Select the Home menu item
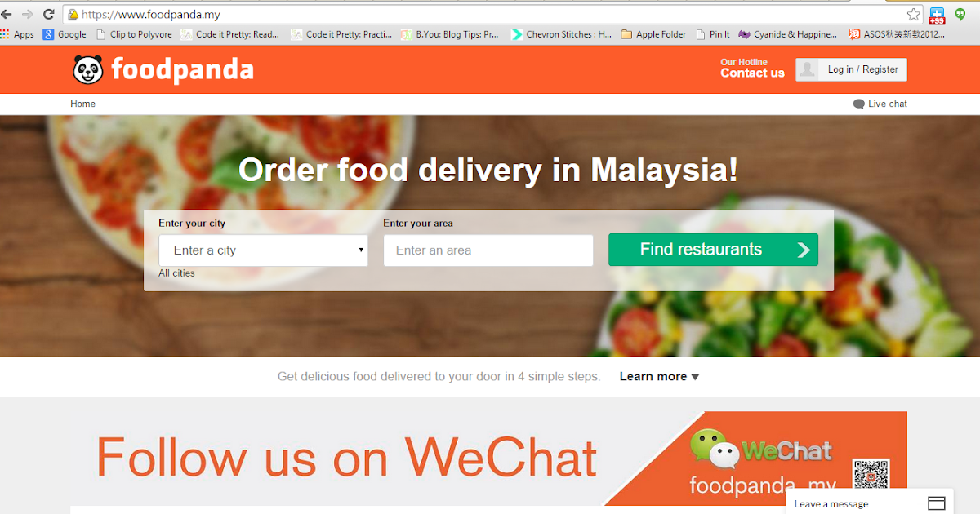Image resolution: width=980 pixels, height=514 pixels. click(82, 104)
